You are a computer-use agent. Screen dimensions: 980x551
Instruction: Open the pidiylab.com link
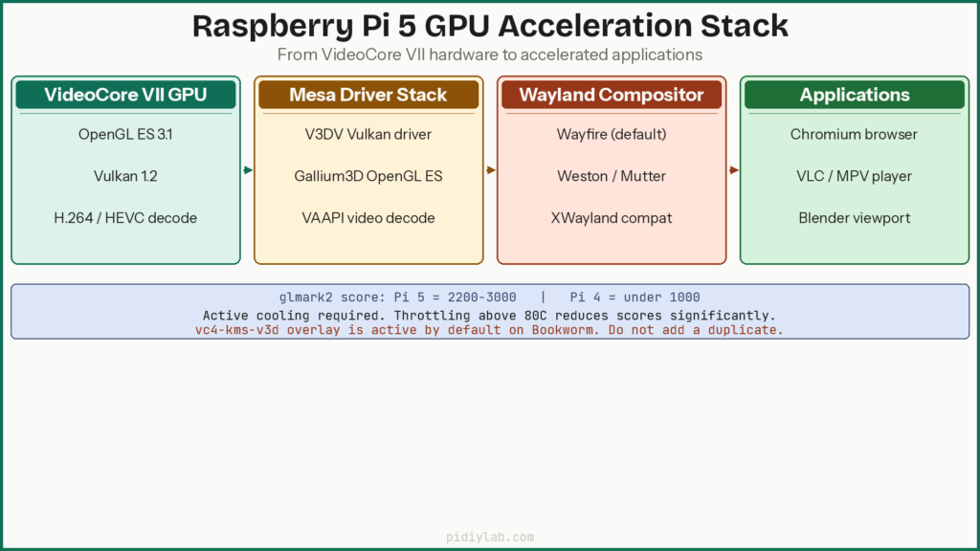pos(490,536)
